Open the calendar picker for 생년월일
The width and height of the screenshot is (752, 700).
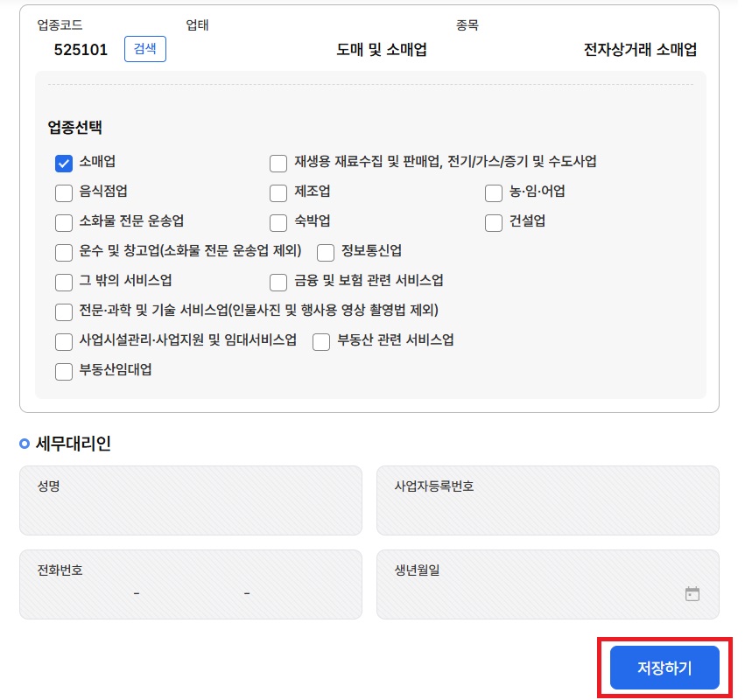(x=692, y=592)
